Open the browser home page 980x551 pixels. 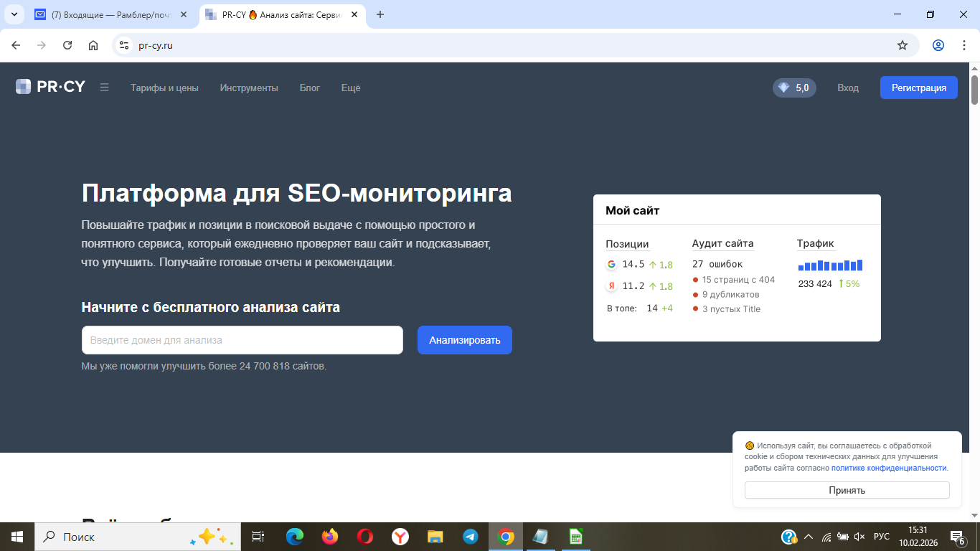coord(93,45)
